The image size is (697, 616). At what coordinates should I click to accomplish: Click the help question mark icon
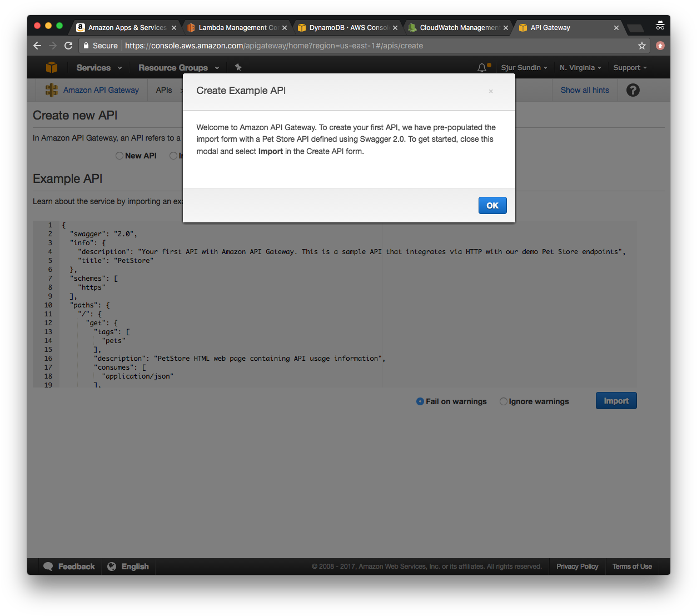pyautogui.click(x=633, y=90)
